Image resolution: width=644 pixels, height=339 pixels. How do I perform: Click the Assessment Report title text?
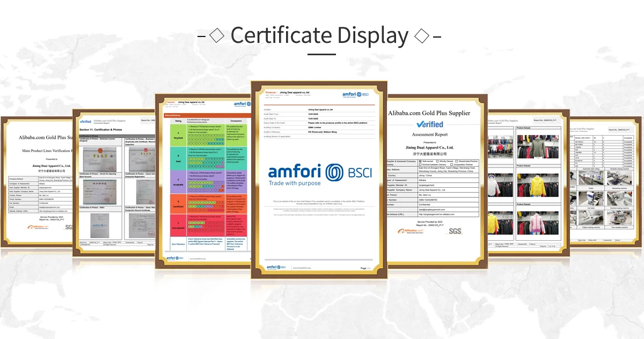429,135
